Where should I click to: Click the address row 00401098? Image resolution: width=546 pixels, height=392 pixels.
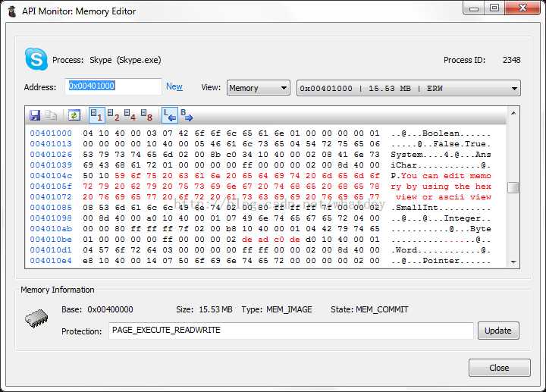[51, 218]
